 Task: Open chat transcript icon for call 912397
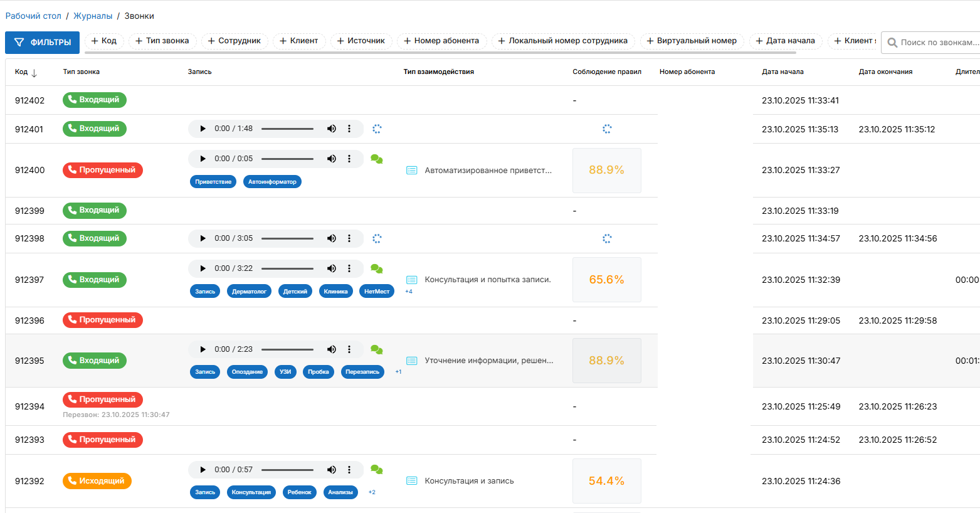coord(377,268)
